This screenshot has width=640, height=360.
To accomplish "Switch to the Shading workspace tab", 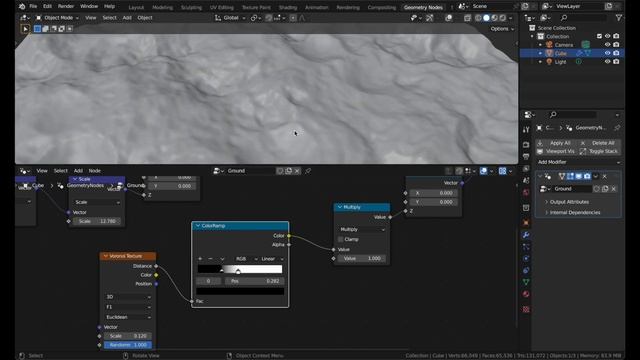I will [288, 7].
